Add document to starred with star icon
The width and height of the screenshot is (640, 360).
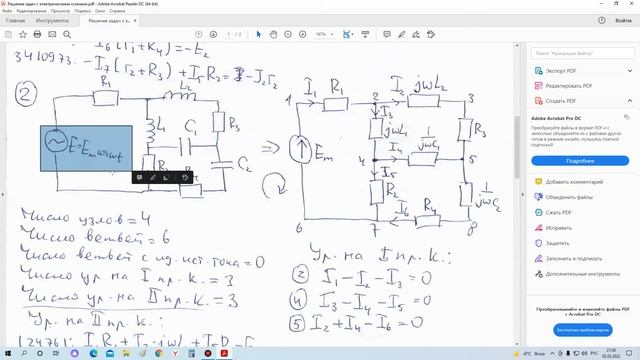pyautogui.click(x=23, y=35)
